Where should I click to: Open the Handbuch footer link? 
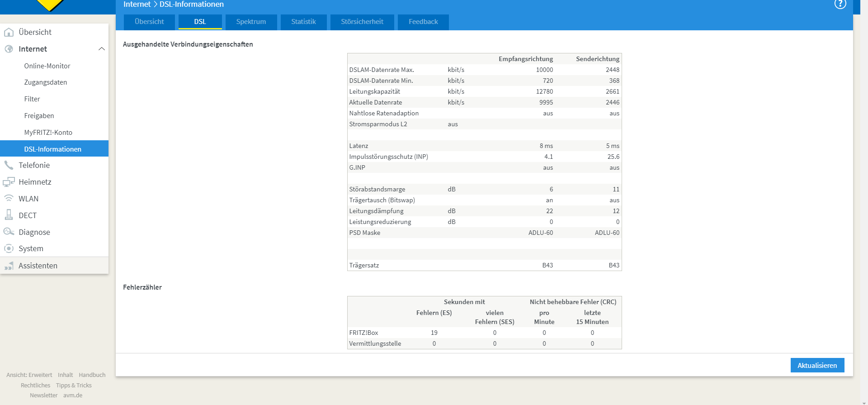[x=92, y=375]
